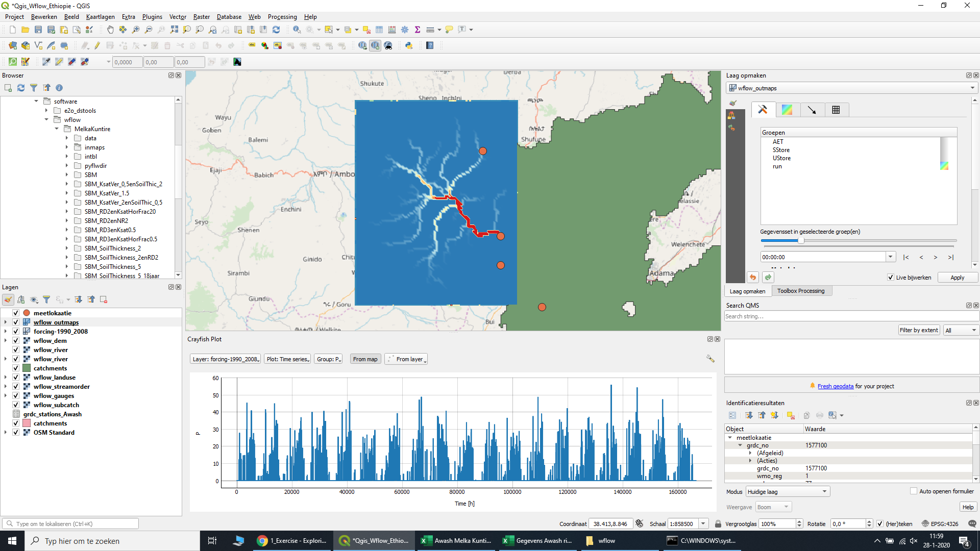The image size is (980, 551).
Task: Open the Python console icon
Action: [x=409, y=45]
